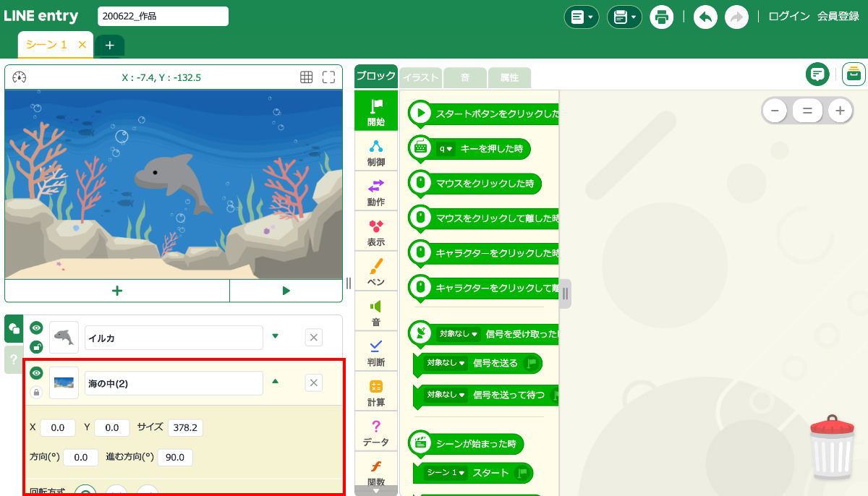
Task: Switch to the 音 tab at top
Action: pyautogui.click(x=465, y=78)
